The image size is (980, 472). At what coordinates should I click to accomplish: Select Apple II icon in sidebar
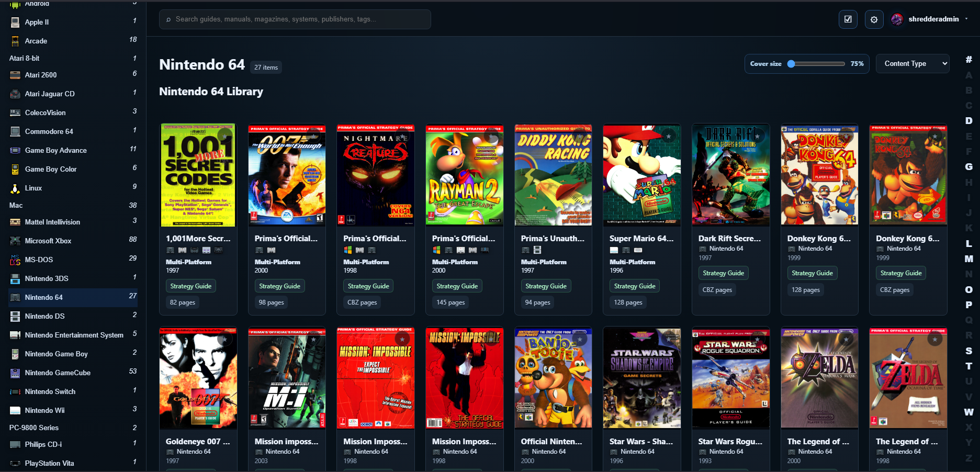click(x=15, y=22)
